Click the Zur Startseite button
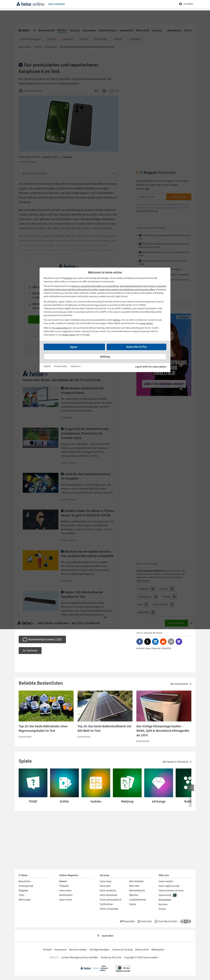Image resolution: width=210 pixels, height=980 pixels. [x=30, y=651]
